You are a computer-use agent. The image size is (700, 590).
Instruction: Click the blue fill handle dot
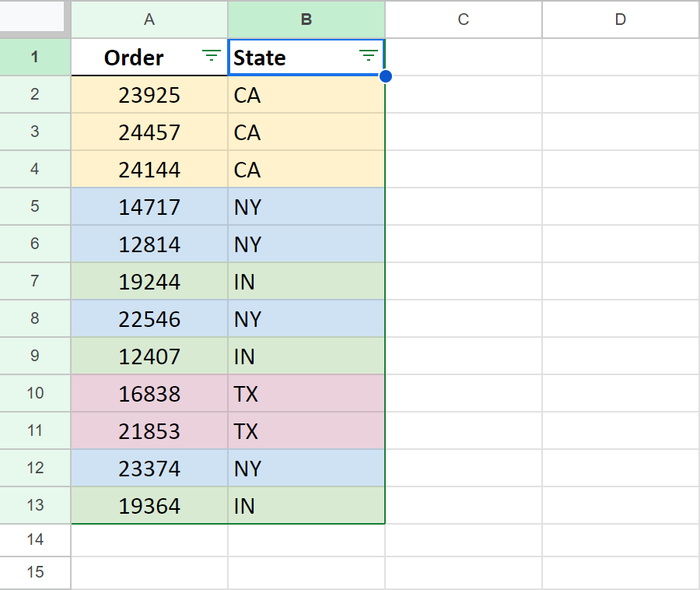[385, 76]
